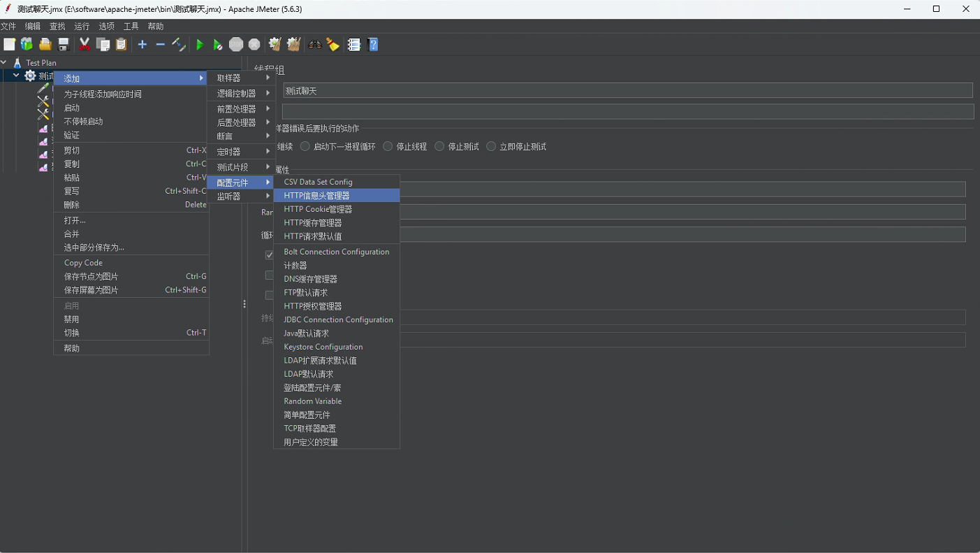Open the function helper dialog icon

click(x=354, y=44)
